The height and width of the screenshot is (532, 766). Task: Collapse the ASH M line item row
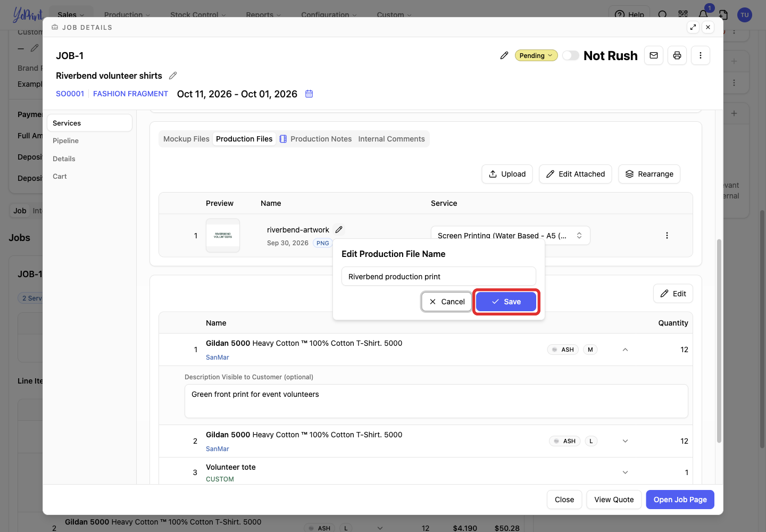(626, 350)
